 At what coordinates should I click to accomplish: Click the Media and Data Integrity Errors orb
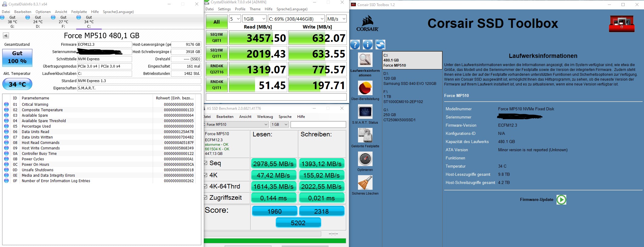[x=6, y=175]
